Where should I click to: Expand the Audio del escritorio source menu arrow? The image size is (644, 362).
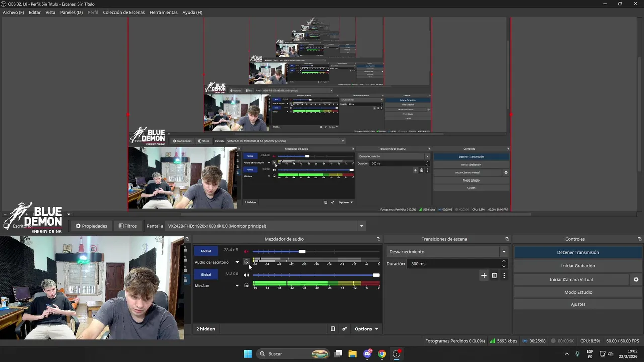tap(237, 262)
